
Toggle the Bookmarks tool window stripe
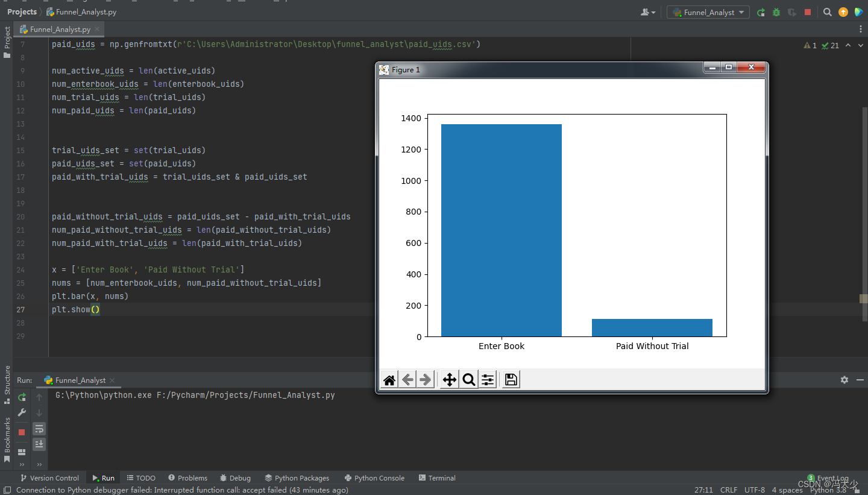[7, 440]
